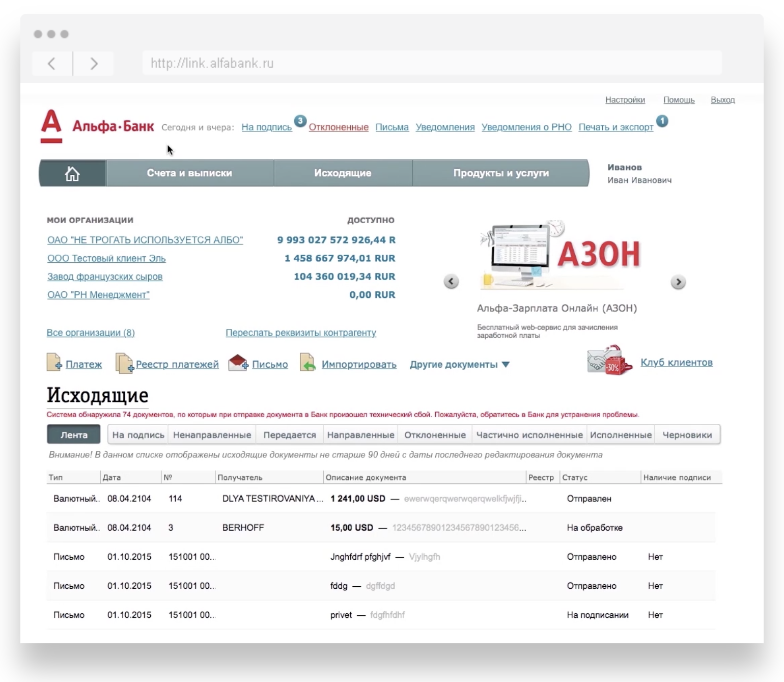Open the Счета и выписки menu
Viewport: 784px width, 682px height.
coord(189,173)
